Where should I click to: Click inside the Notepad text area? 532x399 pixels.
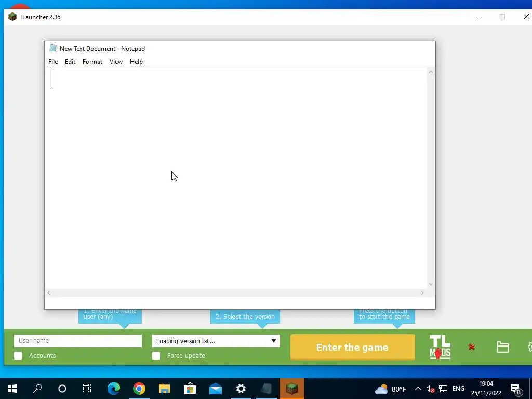236,178
